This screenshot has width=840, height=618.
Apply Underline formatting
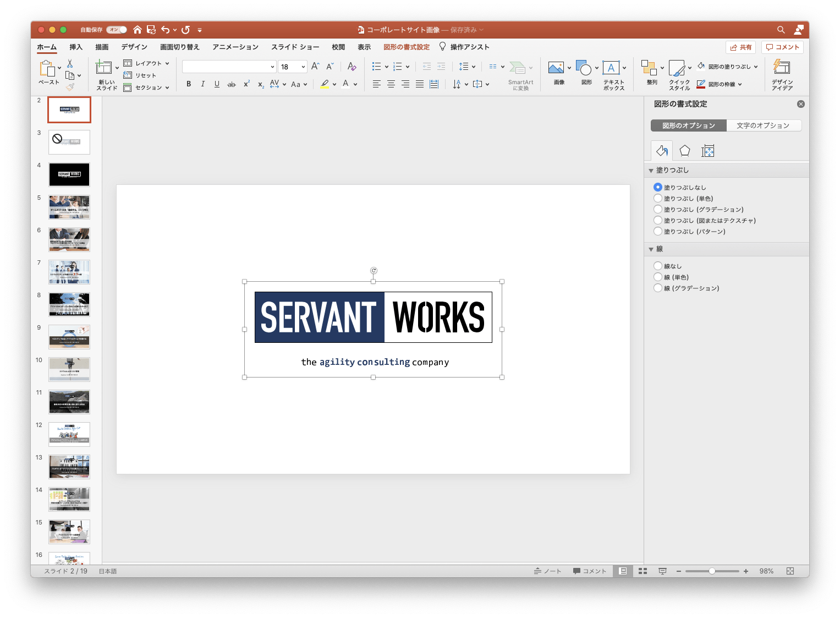(217, 84)
